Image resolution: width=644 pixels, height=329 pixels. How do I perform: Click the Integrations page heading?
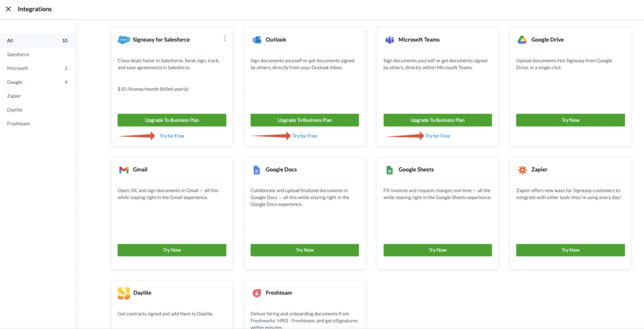click(x=35, y=9)
